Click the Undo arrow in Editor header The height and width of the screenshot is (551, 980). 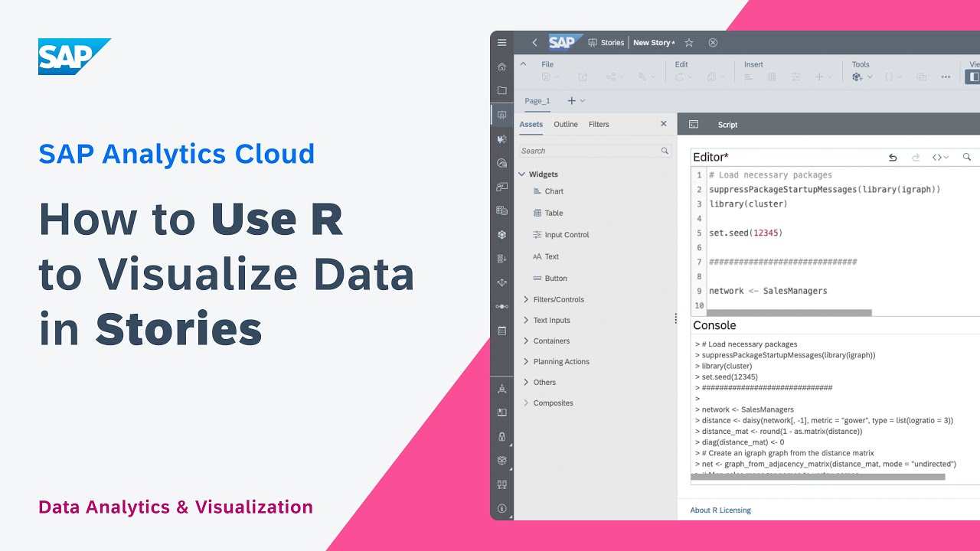(x=893, y=157)
